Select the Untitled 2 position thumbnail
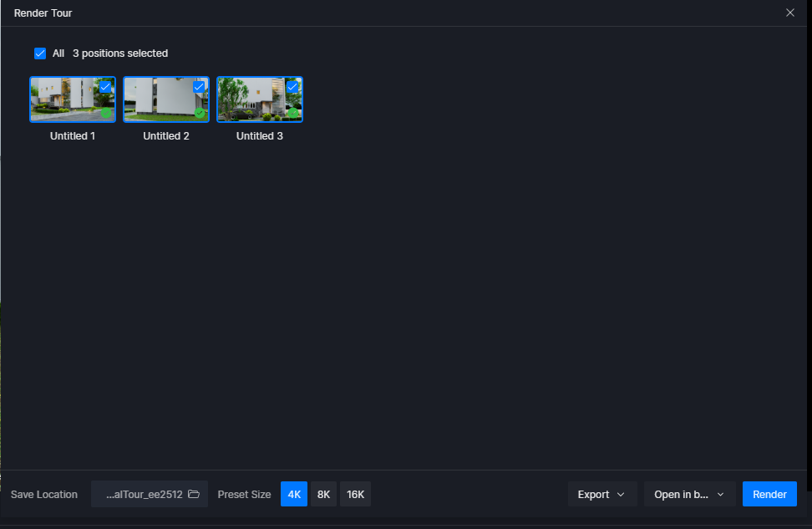 [x=166, y=99]
